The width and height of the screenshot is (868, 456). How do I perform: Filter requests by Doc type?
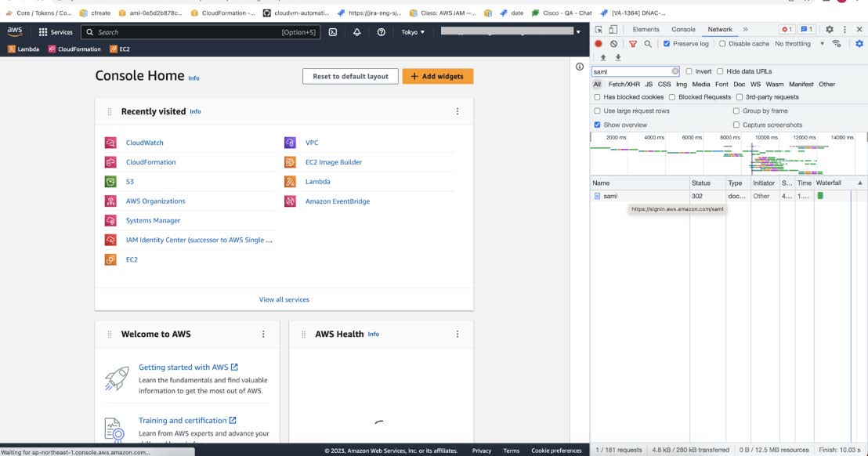pos(739,84)
